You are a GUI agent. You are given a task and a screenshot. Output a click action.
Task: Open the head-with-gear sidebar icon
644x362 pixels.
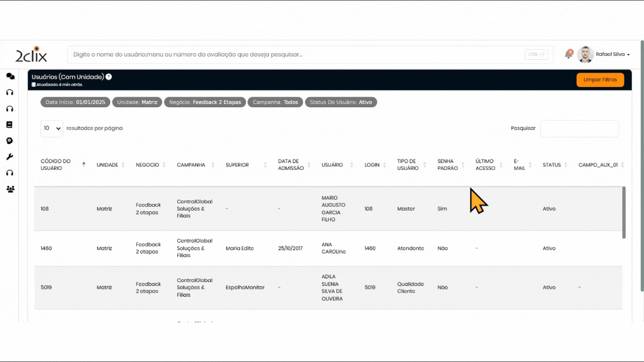point(10,141)
